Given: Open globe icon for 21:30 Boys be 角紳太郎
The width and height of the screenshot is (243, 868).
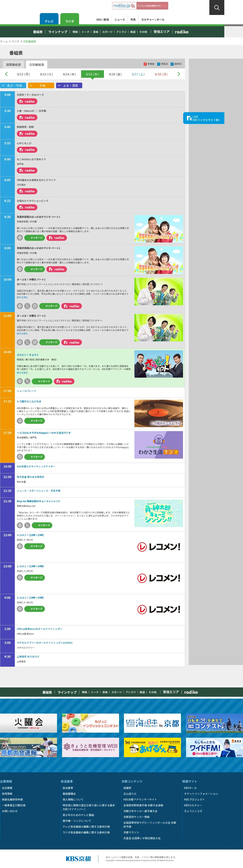Looking at the screenshot, I should pyautogui.click(x=20, y=525).
